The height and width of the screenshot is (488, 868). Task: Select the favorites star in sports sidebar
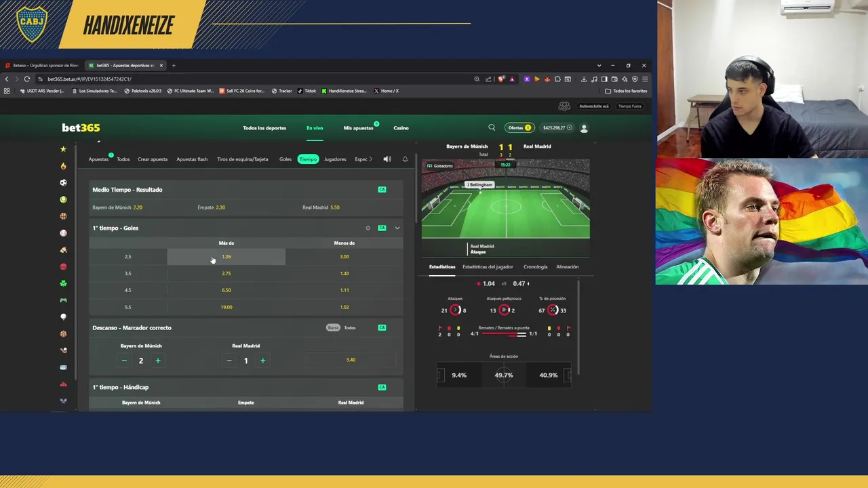63,149
